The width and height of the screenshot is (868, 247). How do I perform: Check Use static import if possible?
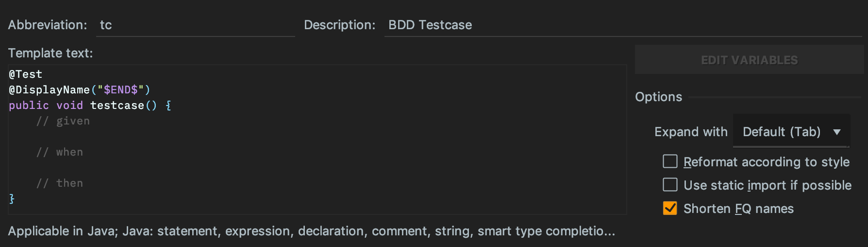(670, 185)
